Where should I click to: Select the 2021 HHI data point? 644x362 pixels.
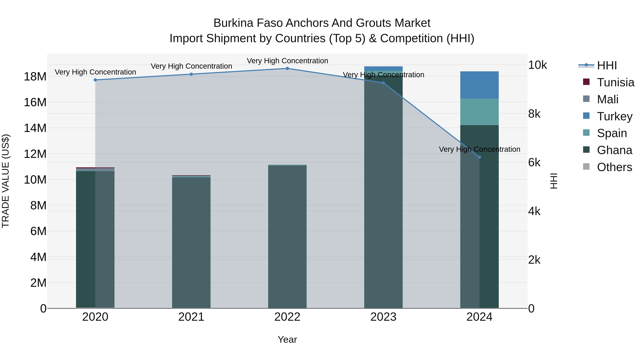click(191, 74)
